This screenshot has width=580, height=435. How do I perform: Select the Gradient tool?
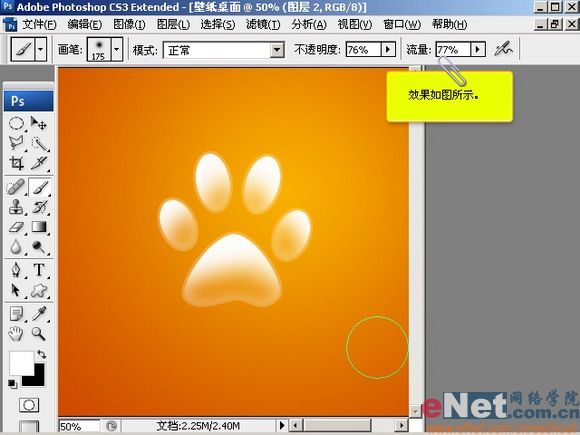coord(39,227)
